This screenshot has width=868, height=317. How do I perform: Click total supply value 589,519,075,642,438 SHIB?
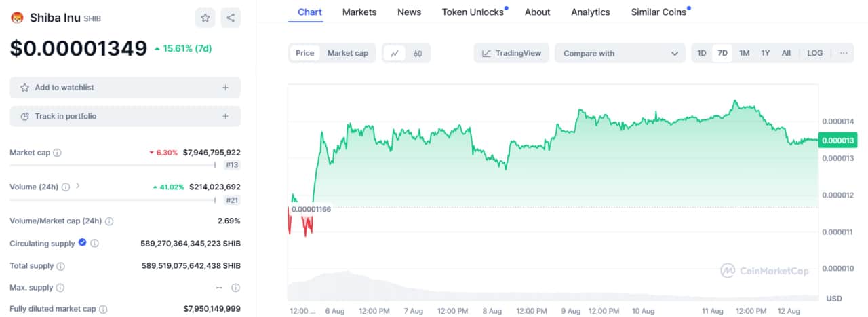coord(191,266)
